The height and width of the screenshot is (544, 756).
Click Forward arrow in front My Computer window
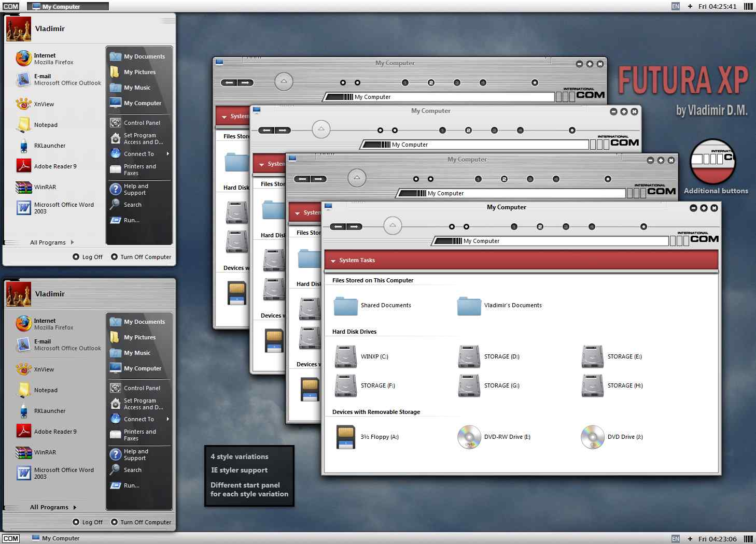[x=354, y=226]
